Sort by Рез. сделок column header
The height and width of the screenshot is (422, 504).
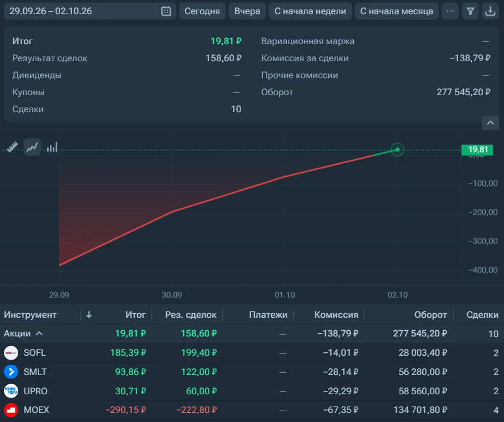click(191, 315)
